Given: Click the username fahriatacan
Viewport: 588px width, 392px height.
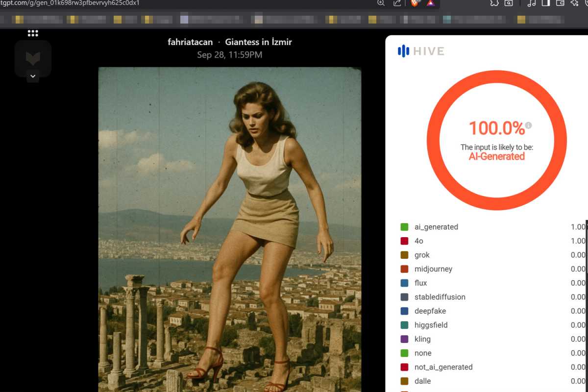Looking at the screenshot, I should (x=190, y=42).
